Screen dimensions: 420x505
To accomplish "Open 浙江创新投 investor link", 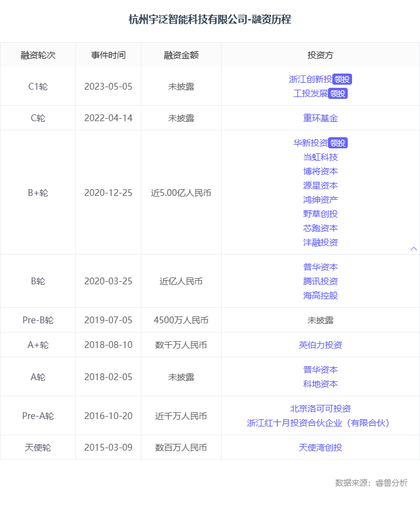I will [x=310, y=79].
